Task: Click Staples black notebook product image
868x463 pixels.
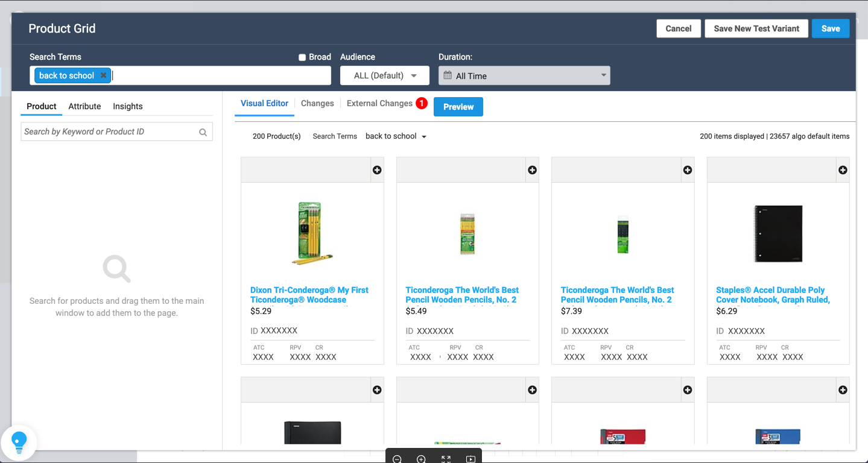Action: tap(778, 234)
